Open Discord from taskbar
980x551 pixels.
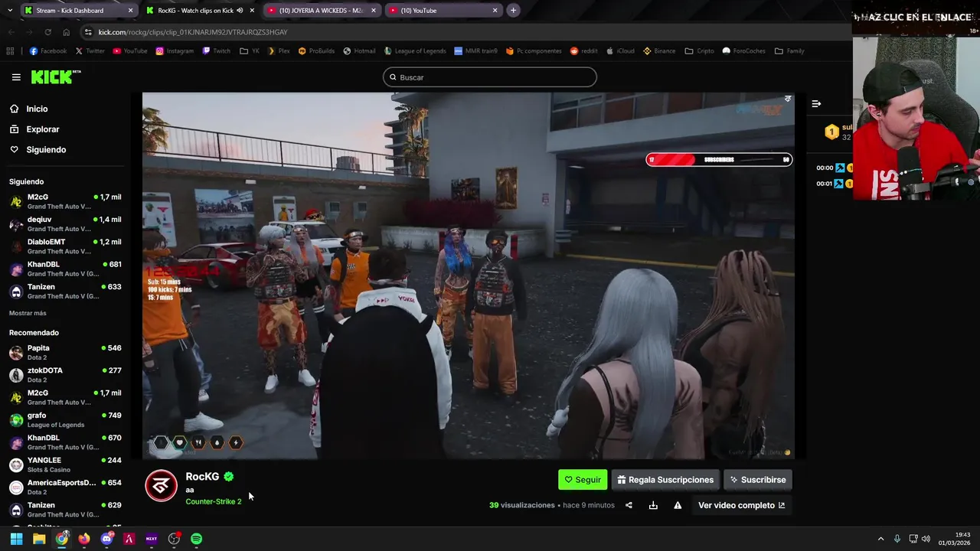[106, 539]
